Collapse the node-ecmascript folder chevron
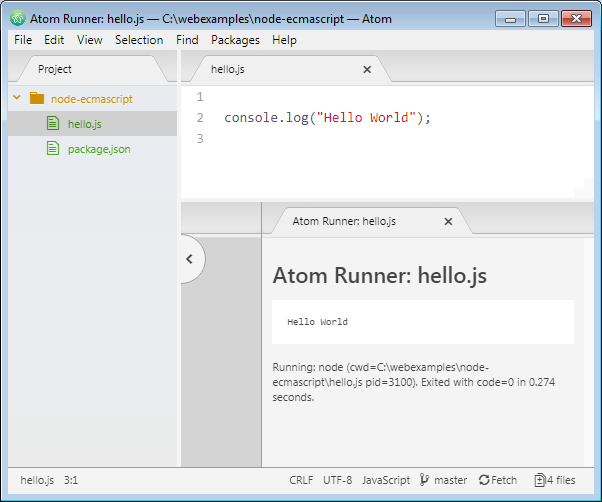The image size is (602, 502). click(17, 98)
